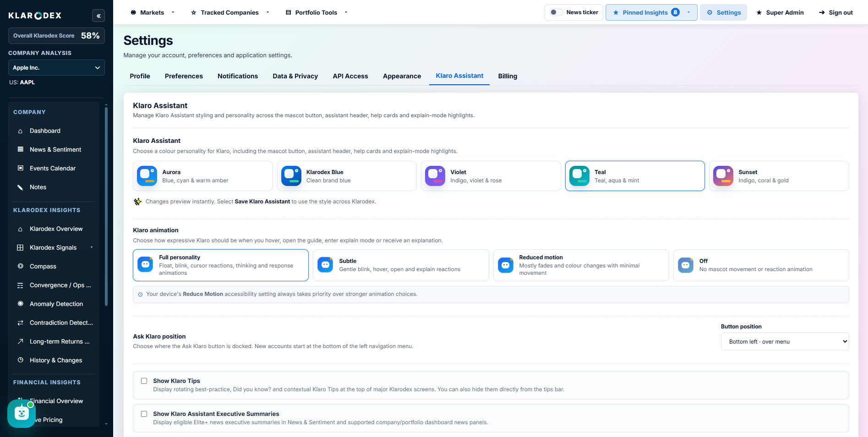Click the Klarodex Overview icon
Image resolution: width=868 pixels, height=437 pixels.
pos(20,229)
